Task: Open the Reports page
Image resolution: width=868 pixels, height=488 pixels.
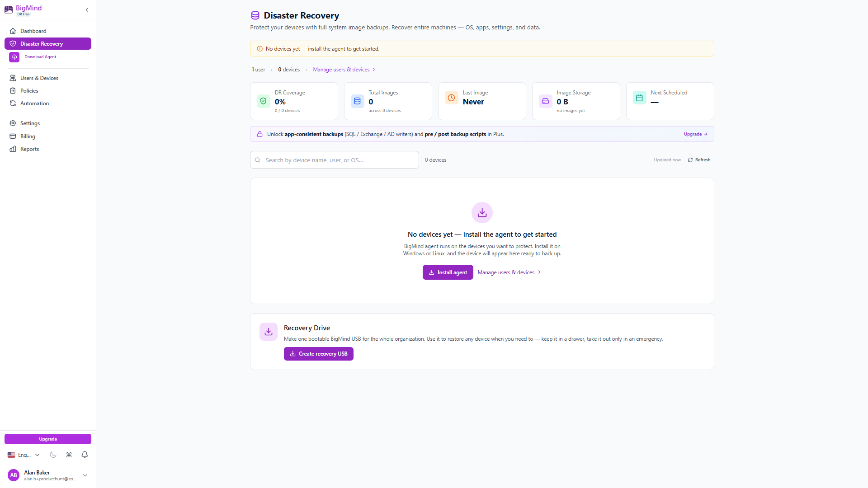Action: point(48,149)
